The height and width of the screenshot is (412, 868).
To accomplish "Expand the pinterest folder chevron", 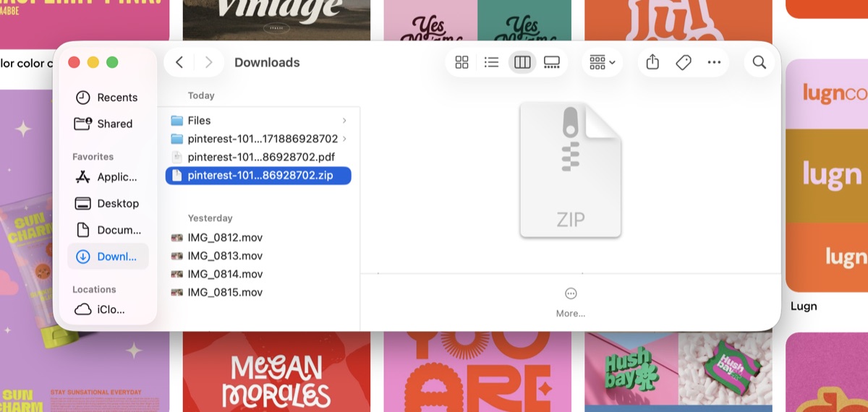I will pos(344,139).
